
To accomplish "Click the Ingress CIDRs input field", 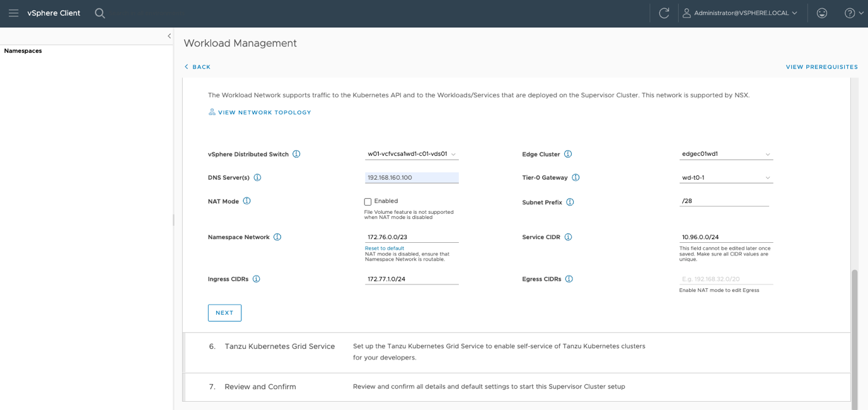I will [412, 279].
